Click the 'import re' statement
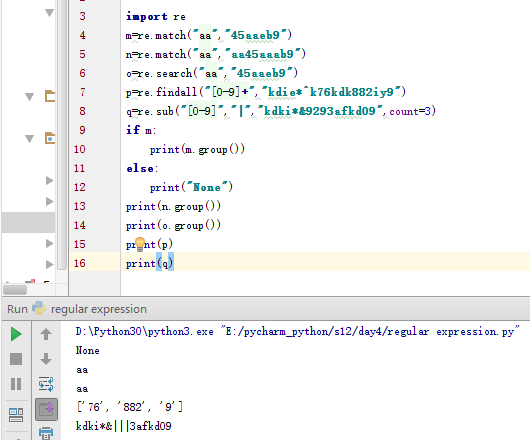Screen dimensions: 530x440 pos(155,16)
